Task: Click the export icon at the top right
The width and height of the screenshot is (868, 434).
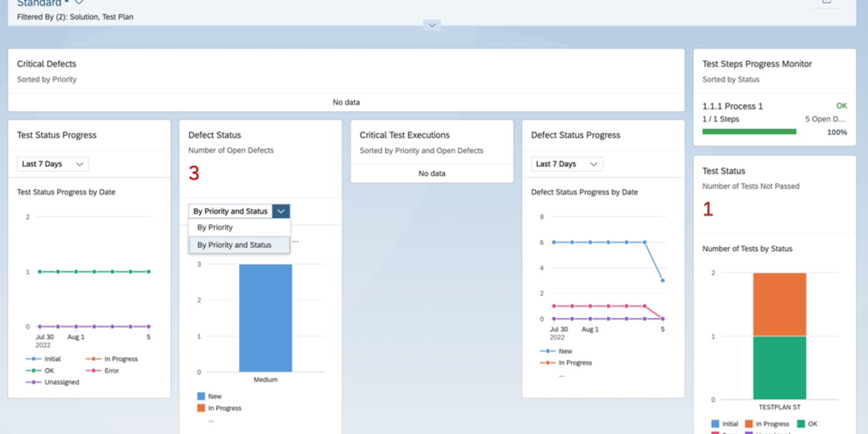Action: coord(826,3)
